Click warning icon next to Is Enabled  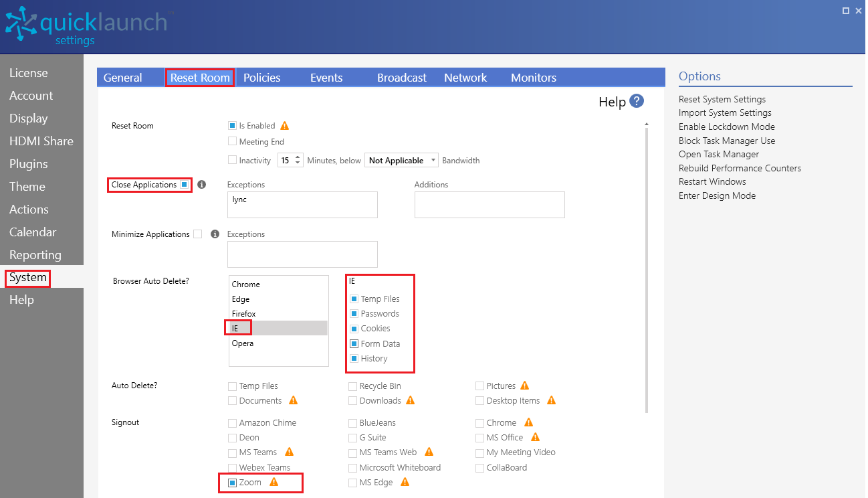pyautogui.click(x=285, y=125)
